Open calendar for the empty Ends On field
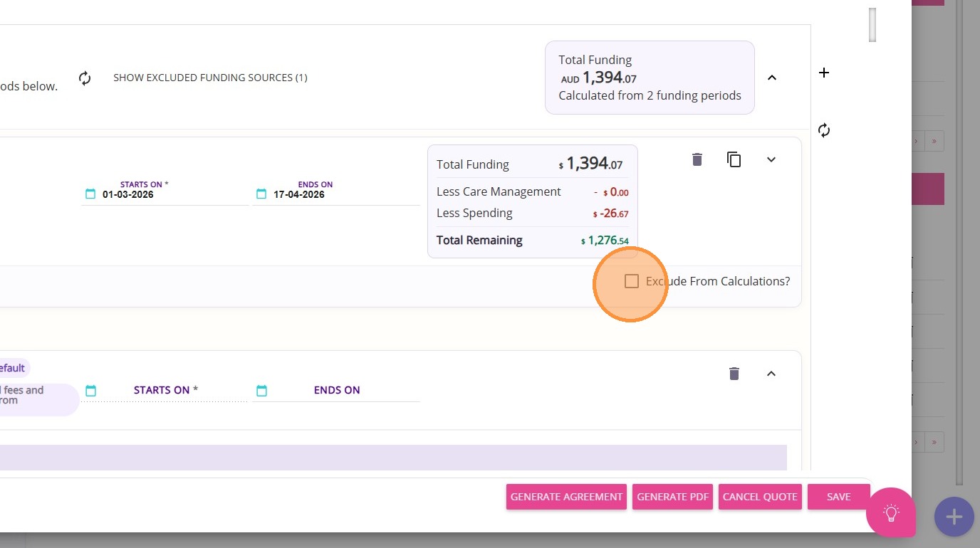The height and width of the screenshot is (548, 980). (x=261, y=391)
